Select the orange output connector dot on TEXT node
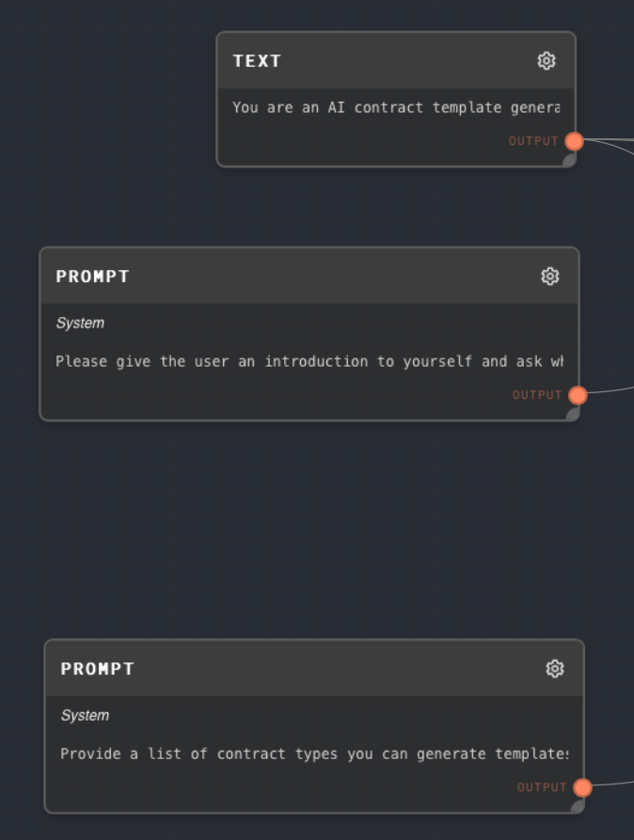Viewport: 634px width, 840px height. pos(573,141)
